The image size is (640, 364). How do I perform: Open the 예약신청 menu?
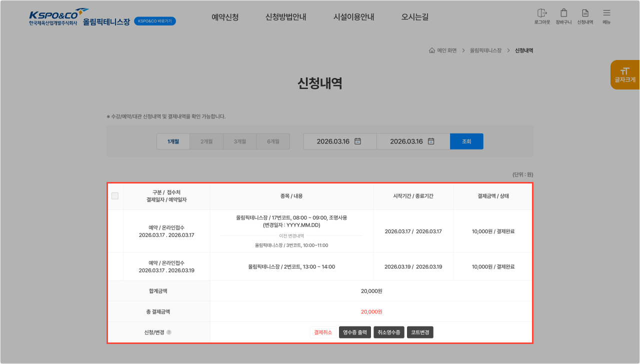[225, 17]
